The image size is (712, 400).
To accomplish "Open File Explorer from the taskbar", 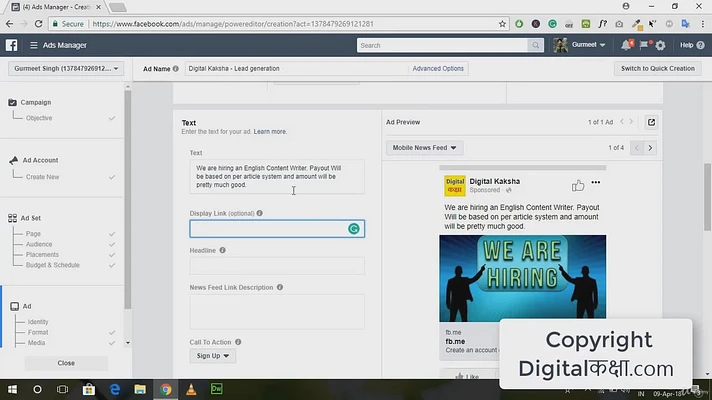I will point(140,389).
